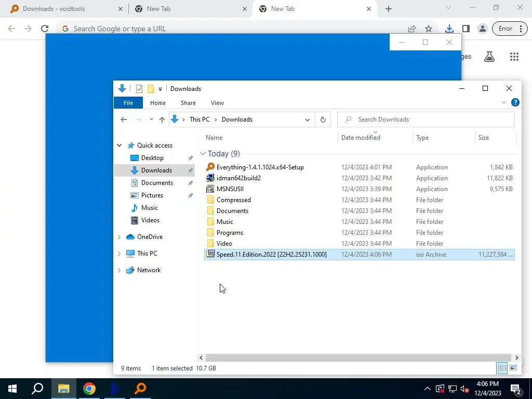This screenshot has height=399, width=532.
Task: Click the Properties quick access toolbar icon
Action: (139, 89)
